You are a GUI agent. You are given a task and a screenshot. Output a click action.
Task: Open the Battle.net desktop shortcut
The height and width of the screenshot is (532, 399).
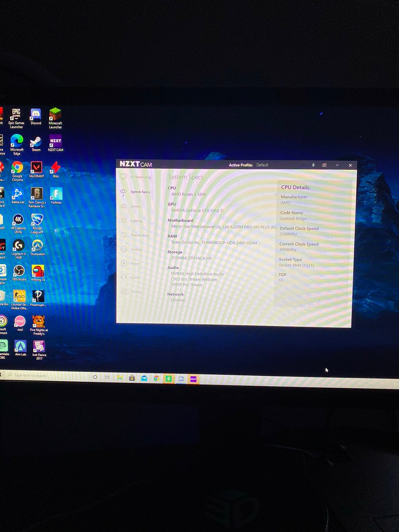pyautogui.click(x=18, y=196)
